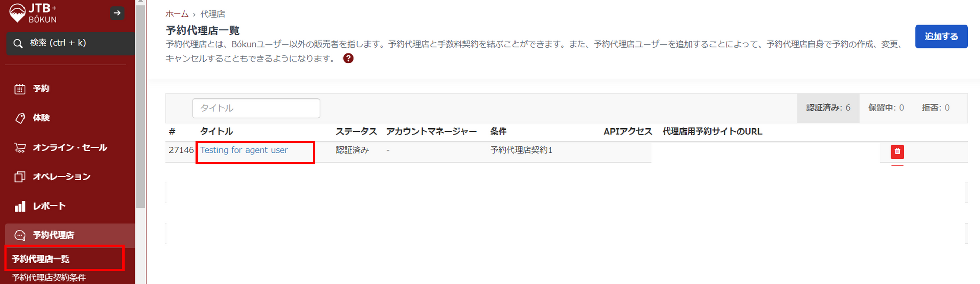Go to ホーム via the breadcrumb
The image size is (980, 284).
tap(177, 14)
